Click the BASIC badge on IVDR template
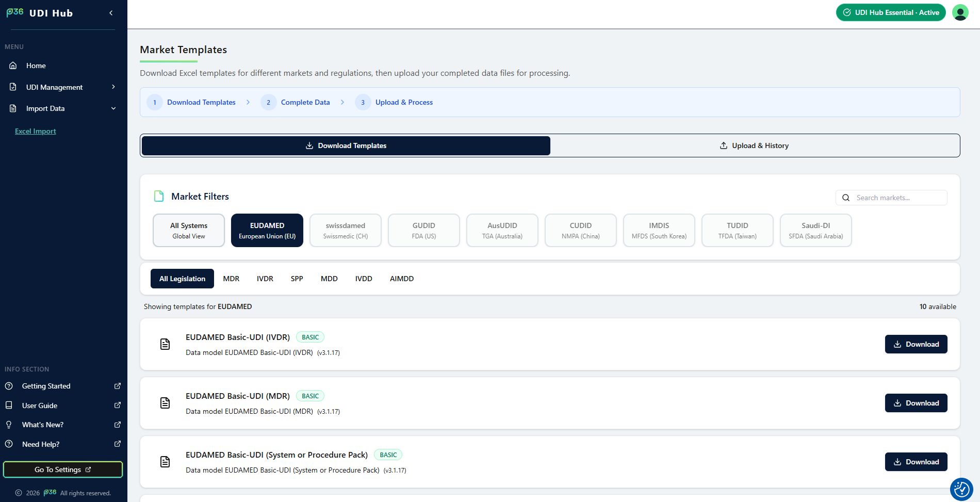The image size is (980, 502). (x=310, y=337)
